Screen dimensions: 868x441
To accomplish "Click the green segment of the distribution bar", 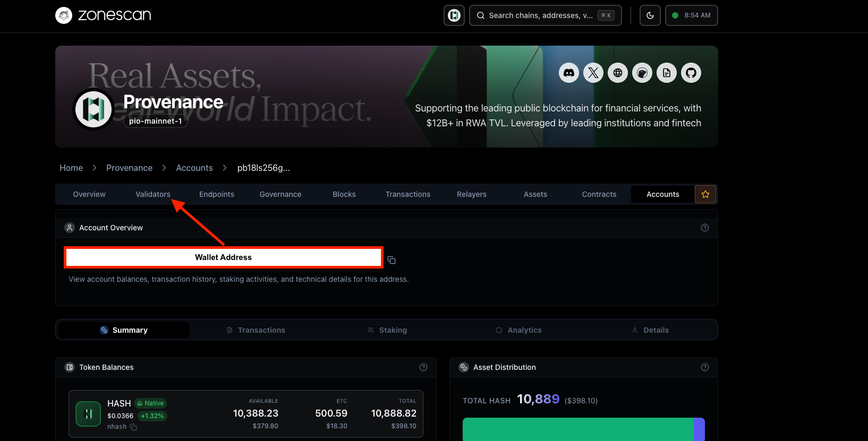I will coord(578,429).
